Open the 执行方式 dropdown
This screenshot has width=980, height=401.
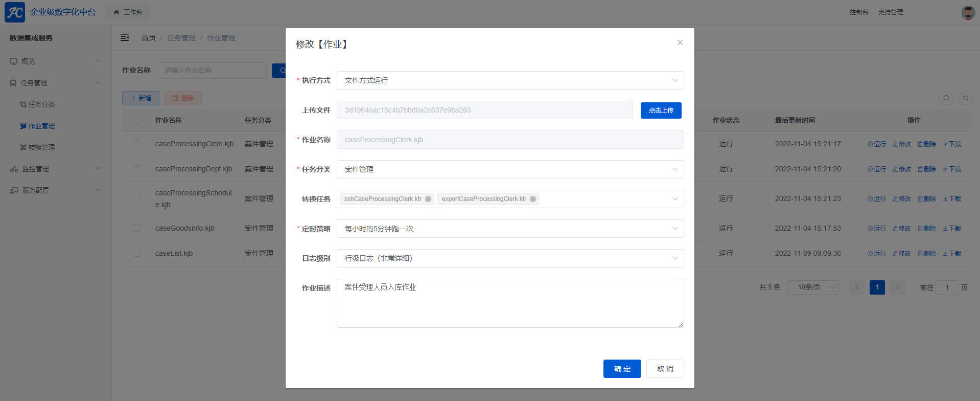coord(510,80)
